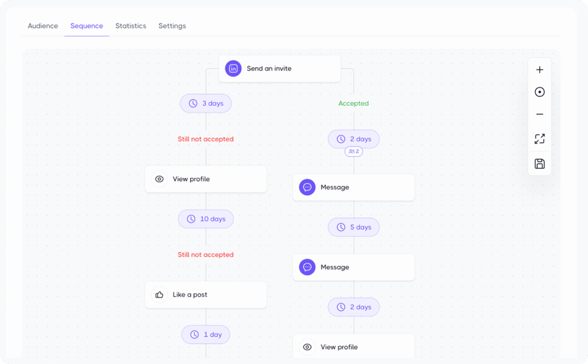Click the 1 day delay pill
Viewport: 588px width, 364px height.
pos(206,335)
